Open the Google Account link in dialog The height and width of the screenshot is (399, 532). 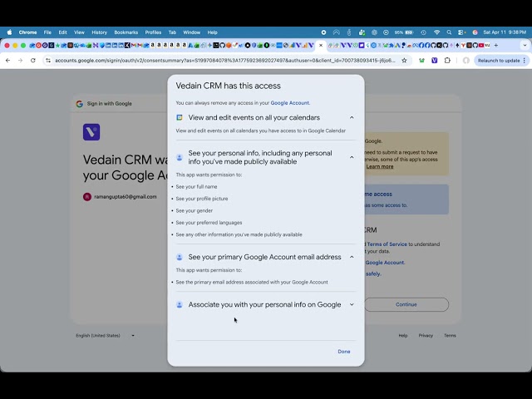pos(290,103)
